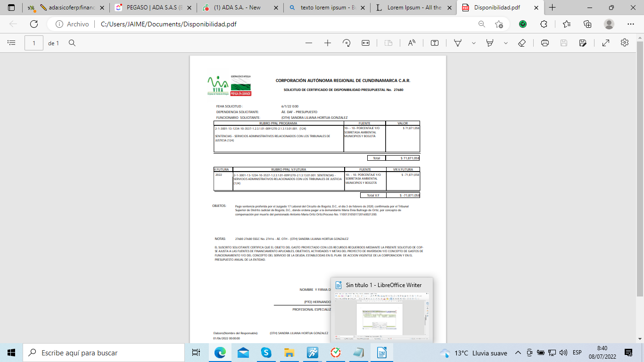Open the LibreOffice Writer preview thumbnail
Viewport: 644px width, 362px height.
[381, 313]
